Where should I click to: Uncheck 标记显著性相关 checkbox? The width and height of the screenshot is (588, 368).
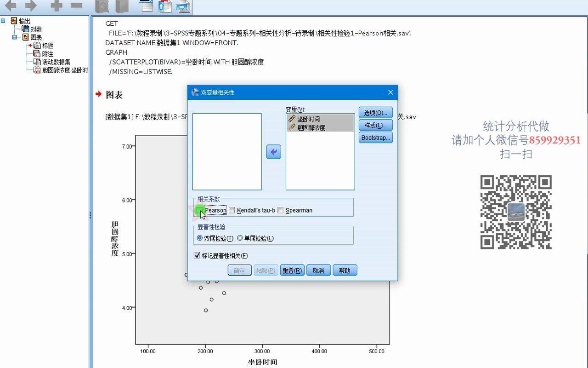tap(197, 256)
